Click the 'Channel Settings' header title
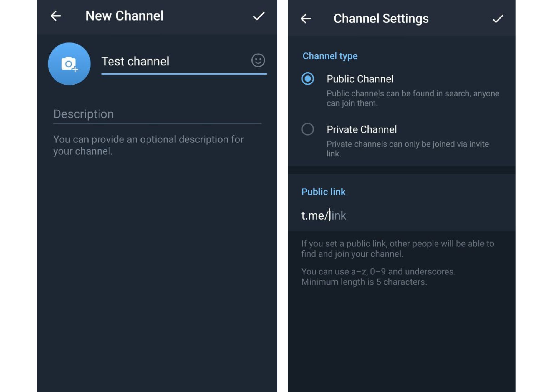555x392 pixels. [381, 19]
